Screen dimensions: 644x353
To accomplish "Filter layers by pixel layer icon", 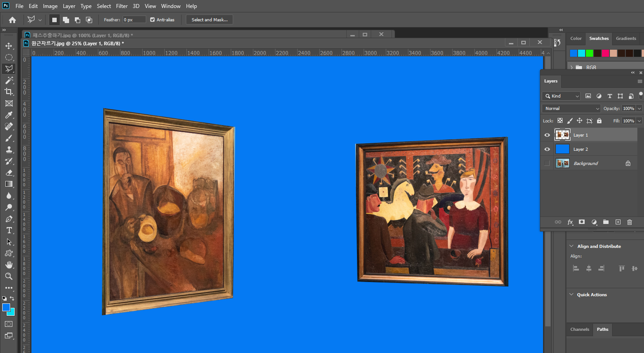I will [588, 96].
